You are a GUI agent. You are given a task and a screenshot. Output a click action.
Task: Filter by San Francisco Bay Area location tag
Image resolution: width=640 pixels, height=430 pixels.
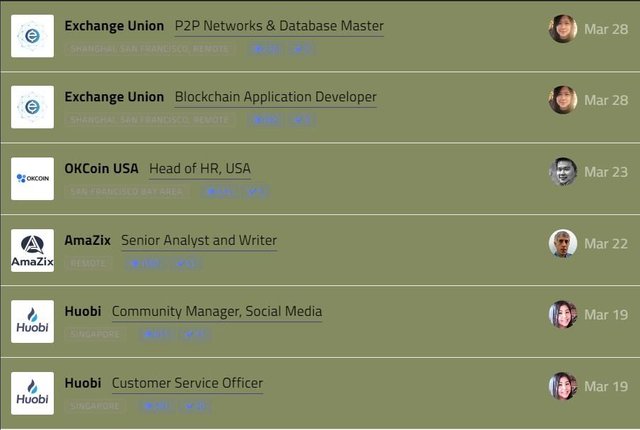click(x=127, y=192)
